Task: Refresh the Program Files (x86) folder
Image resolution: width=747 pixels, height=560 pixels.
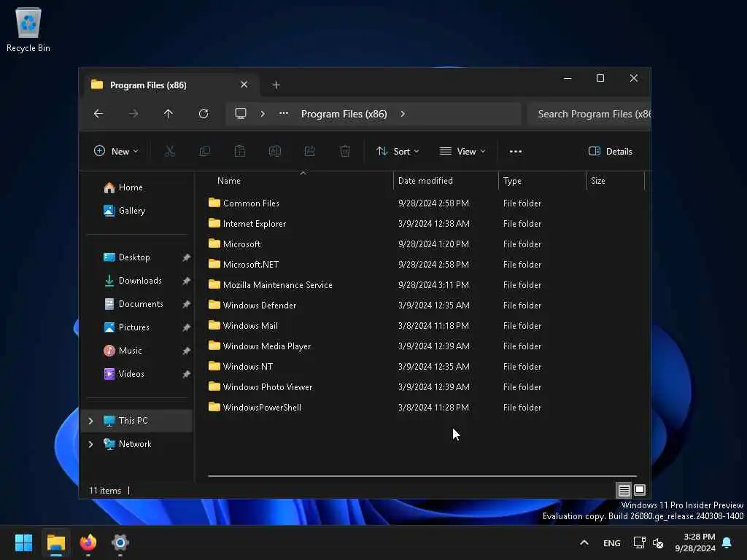Action: pos(204,114)
